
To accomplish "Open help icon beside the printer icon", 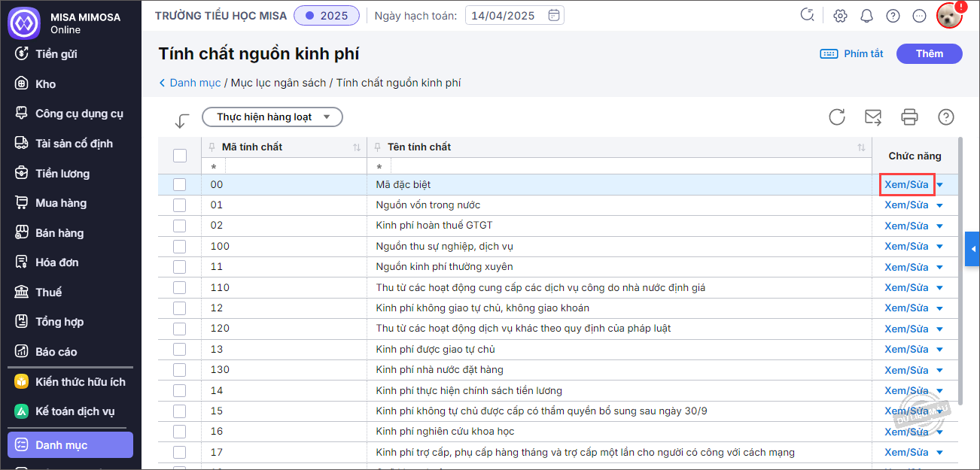I will point(946,117).
